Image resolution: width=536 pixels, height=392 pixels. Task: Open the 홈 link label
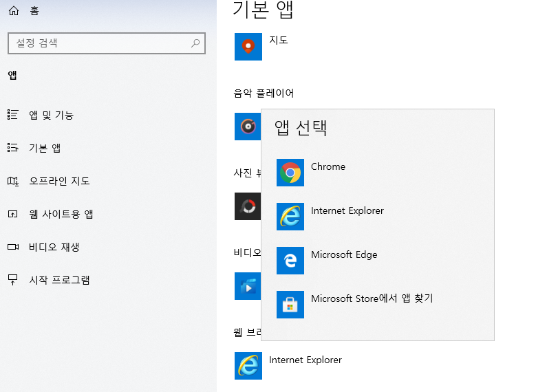coord(34,11)
